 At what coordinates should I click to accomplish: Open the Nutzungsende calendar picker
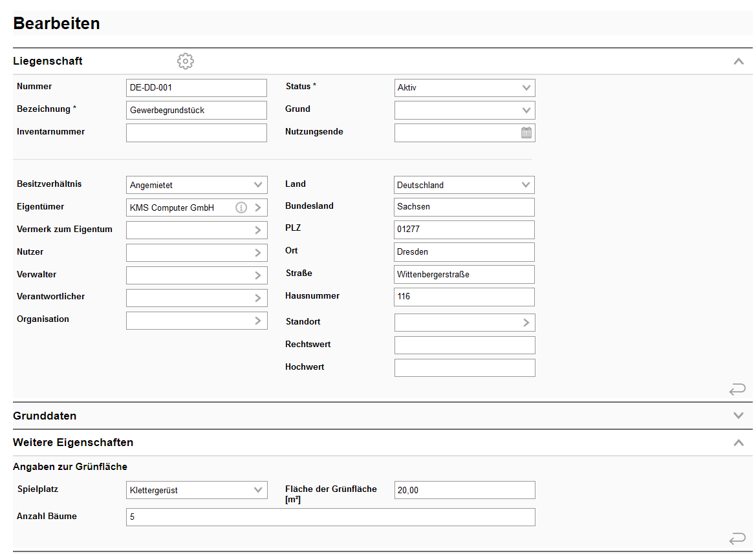(x=526, y=133)
